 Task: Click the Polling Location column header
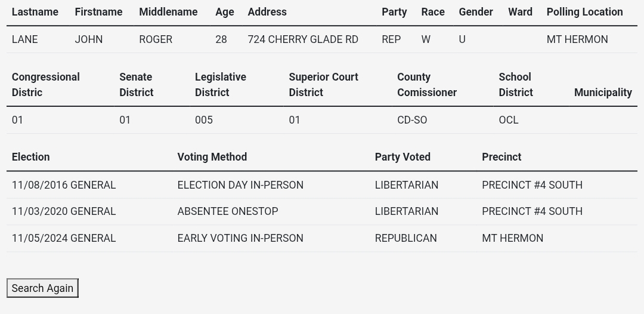click(584, 12)
